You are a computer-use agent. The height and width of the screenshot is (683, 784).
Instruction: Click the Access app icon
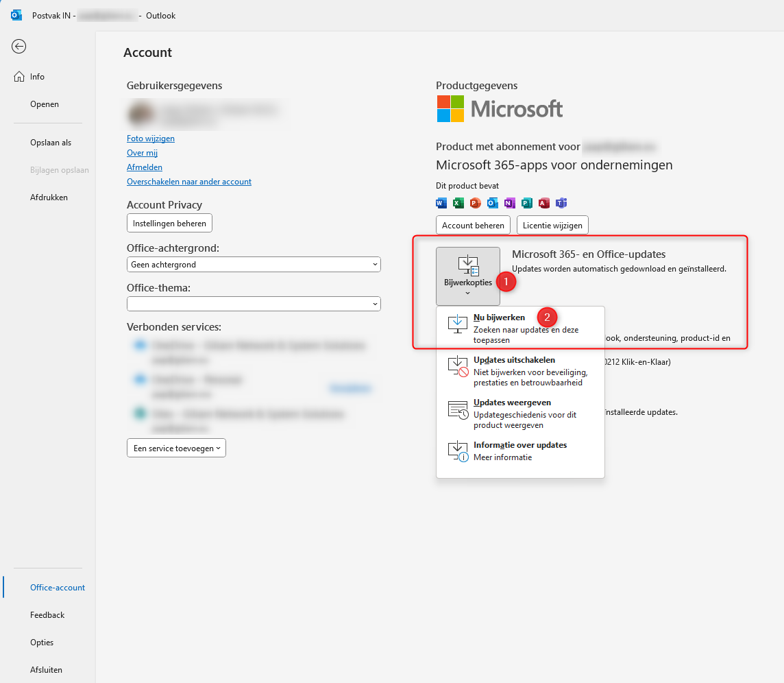(x=544, y=203)
